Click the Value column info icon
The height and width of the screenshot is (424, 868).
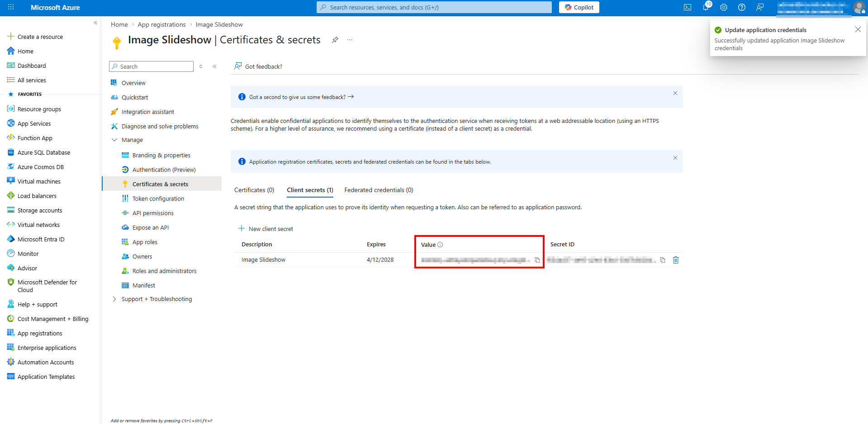[441, 245]
